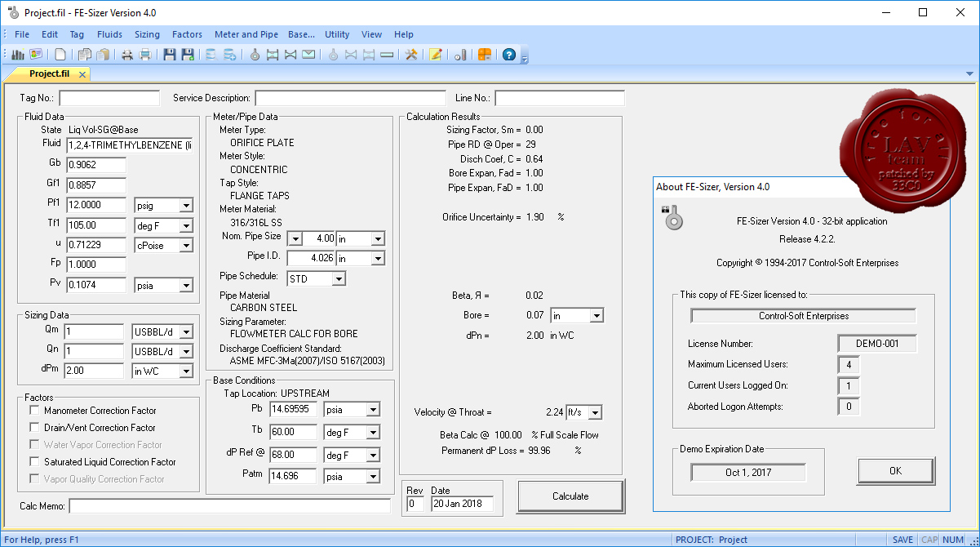The width and height of the screenshot is (980, 547).
Task: Select the flanged meter run icon
Action: pyautogui.click(x=273, y=55)
